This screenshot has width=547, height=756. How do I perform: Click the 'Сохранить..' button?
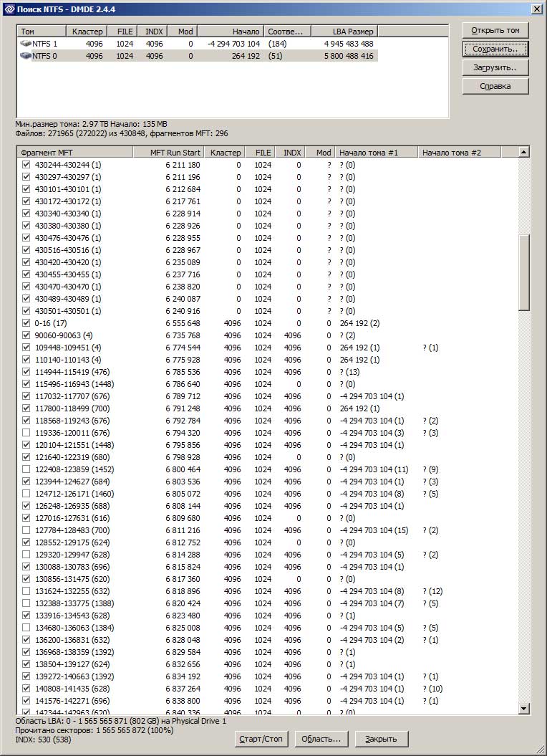tap(495, 49)
